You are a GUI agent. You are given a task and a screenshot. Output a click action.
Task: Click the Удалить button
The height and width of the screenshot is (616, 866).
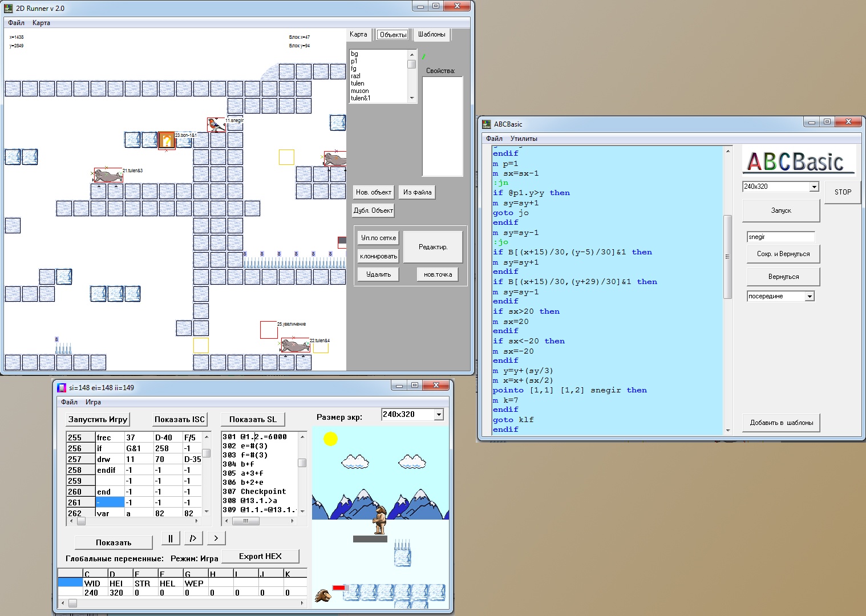[378, 274]
